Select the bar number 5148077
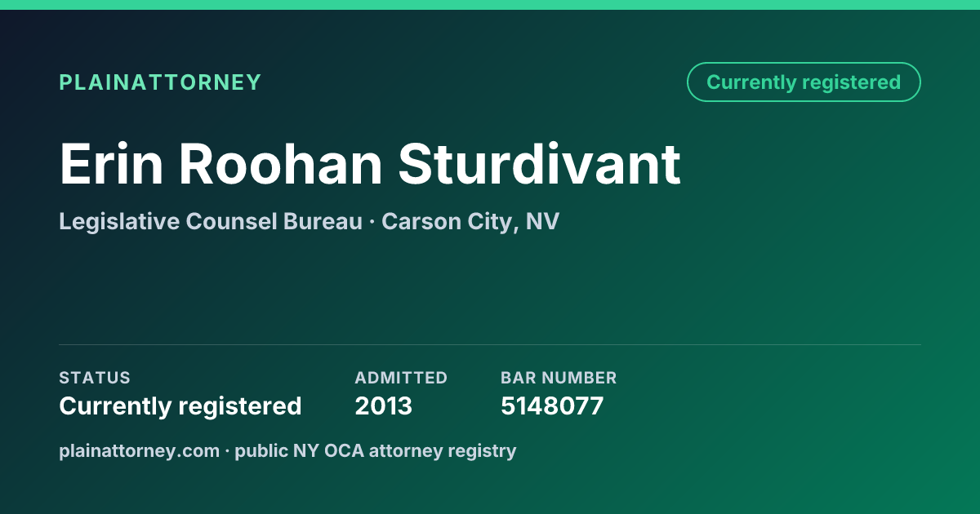 click(552, 405)
